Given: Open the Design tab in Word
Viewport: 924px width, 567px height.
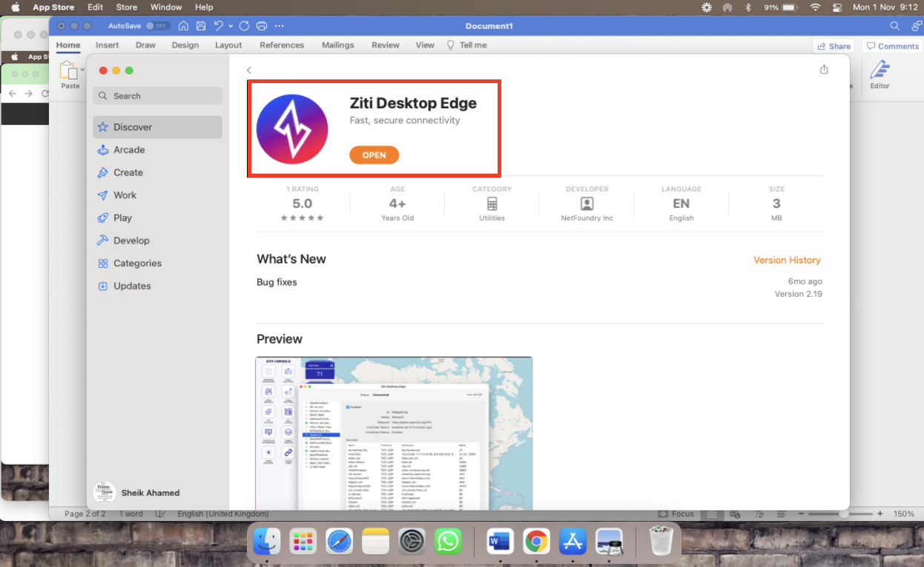Looking at the screenshot, I should tap(185, 45).
